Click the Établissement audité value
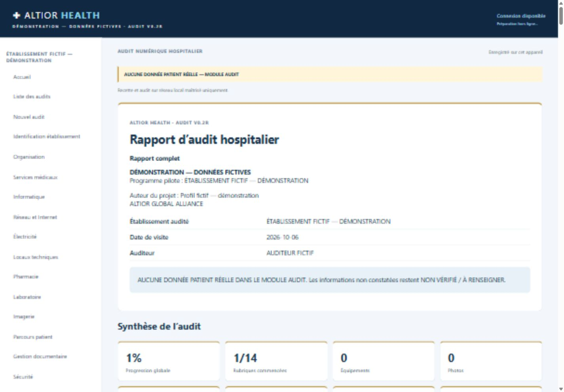564x392 pixels. point(329,221)
